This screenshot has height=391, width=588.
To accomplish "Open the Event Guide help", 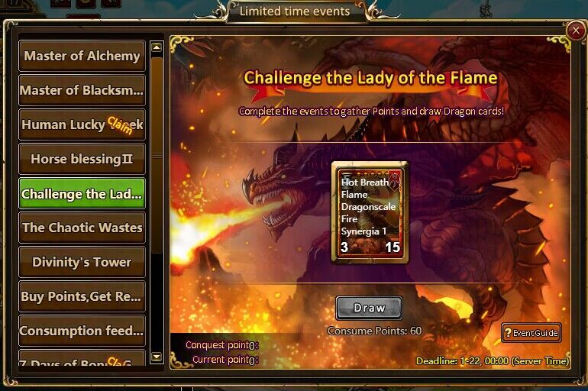I will pyautogui.click(x=531, y=333).
